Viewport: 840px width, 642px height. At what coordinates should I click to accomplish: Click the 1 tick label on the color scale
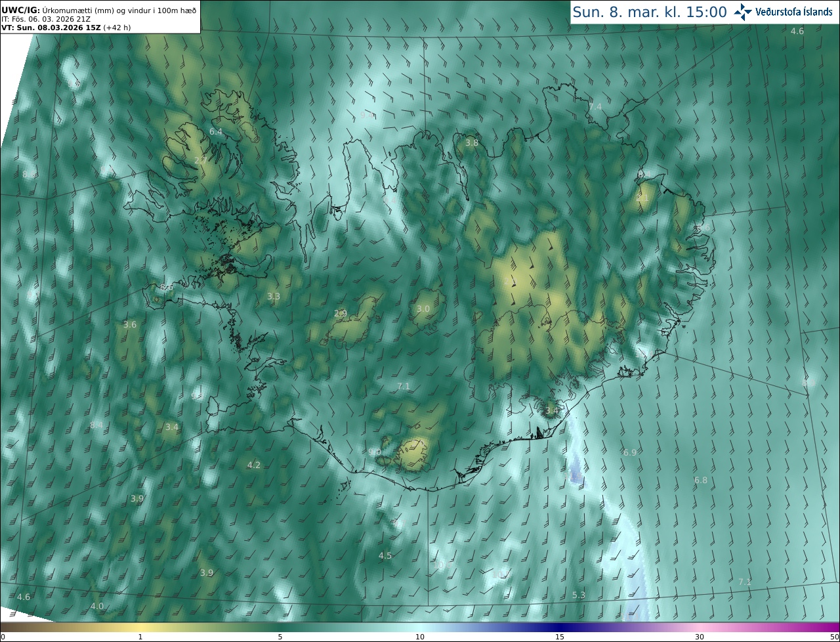(140, 637)
